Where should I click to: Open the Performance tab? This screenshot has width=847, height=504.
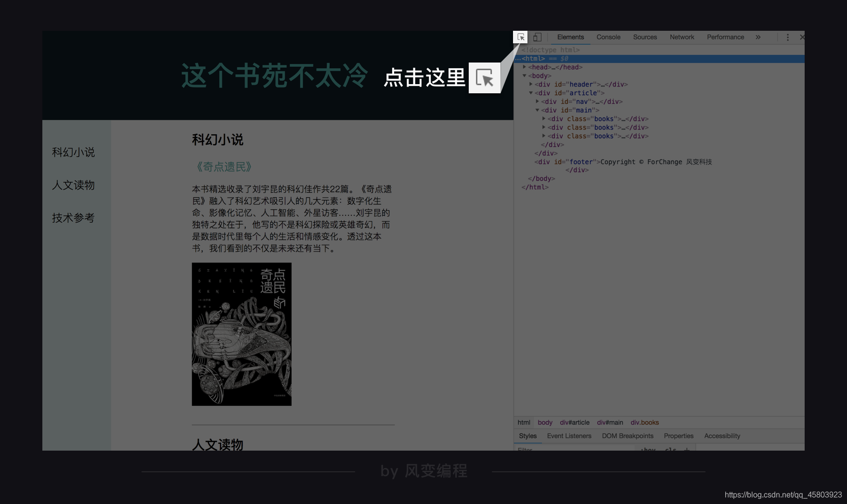[x=725, y=37]
